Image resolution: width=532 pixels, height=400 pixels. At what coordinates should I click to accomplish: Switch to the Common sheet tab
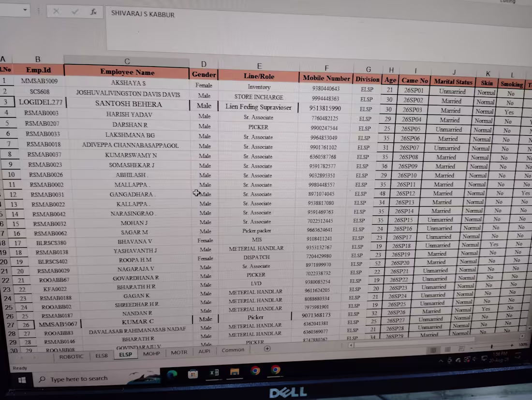pos(233,350)
